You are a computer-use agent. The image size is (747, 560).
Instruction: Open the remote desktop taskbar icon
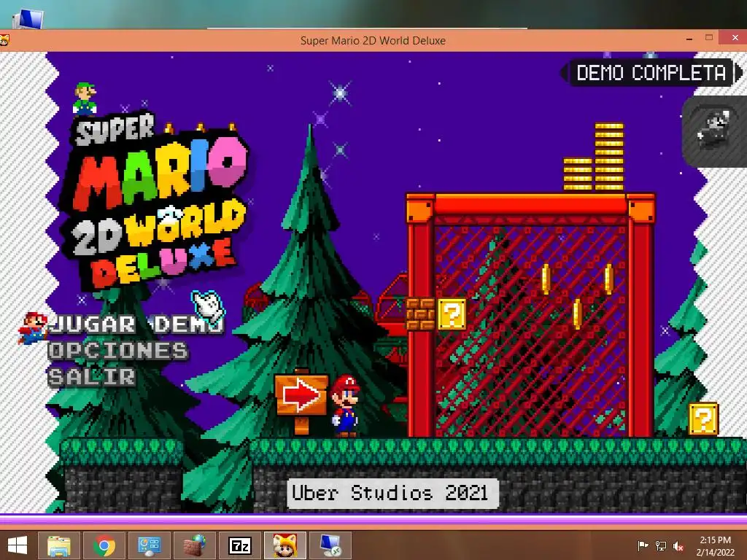click(x=330, y=545)
